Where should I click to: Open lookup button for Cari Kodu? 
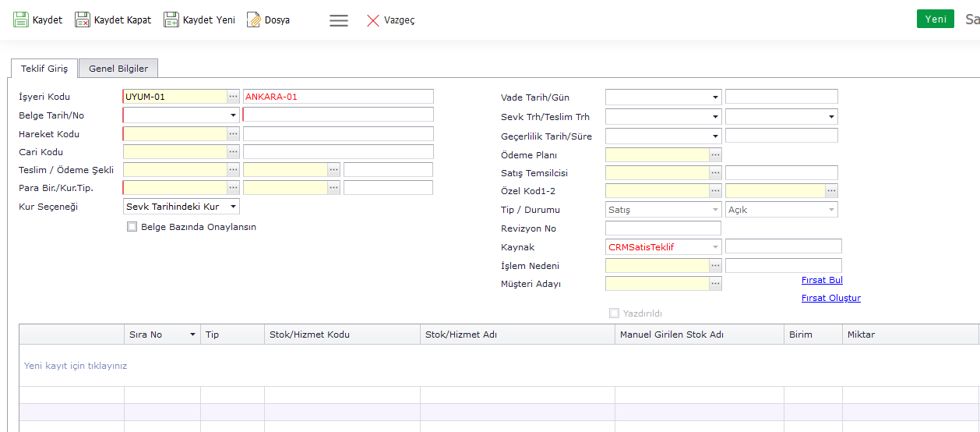233,152
